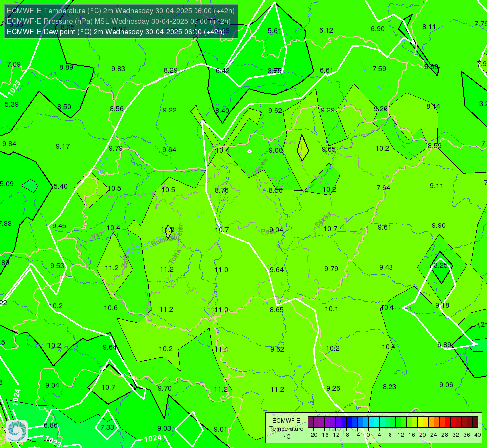Click the darkest purple legend swatch at -20
Image resolution: width=487 pixels, height=448 pixels.
(311, 422)
